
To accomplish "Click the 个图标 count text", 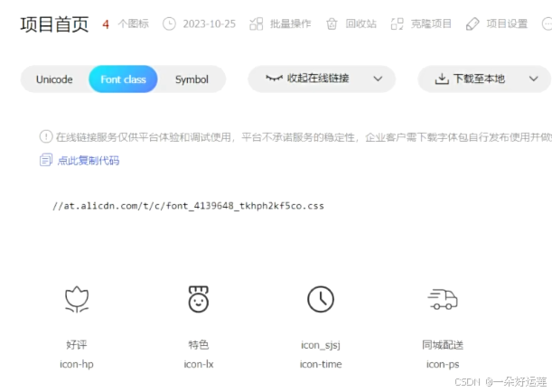I will click(x=134, y=23).
